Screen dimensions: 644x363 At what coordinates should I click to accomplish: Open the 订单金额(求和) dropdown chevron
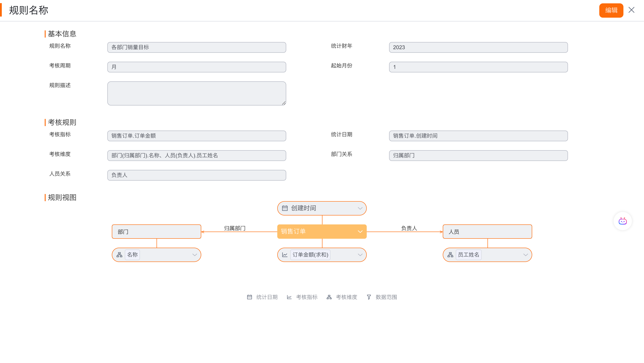[x=360, y=255]
